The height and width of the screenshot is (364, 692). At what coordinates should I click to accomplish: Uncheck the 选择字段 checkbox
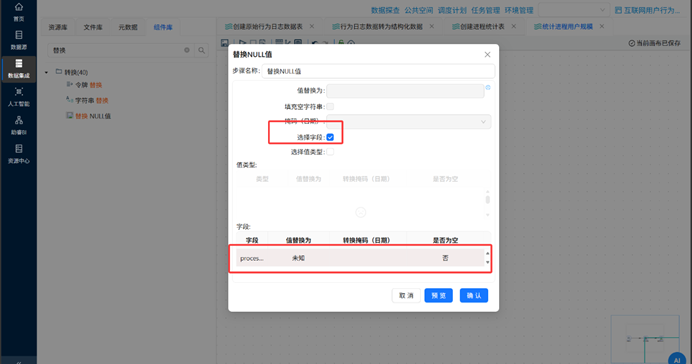330,137
